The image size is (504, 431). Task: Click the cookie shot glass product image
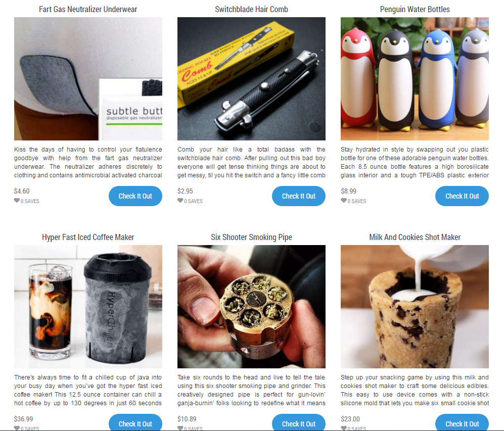(415, 306)
